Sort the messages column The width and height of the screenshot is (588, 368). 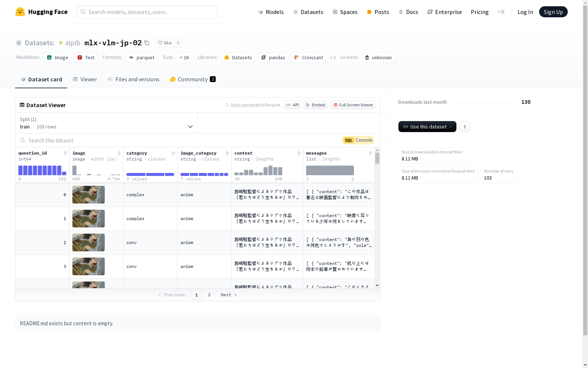pyautogui.click(x=370, y=153)
